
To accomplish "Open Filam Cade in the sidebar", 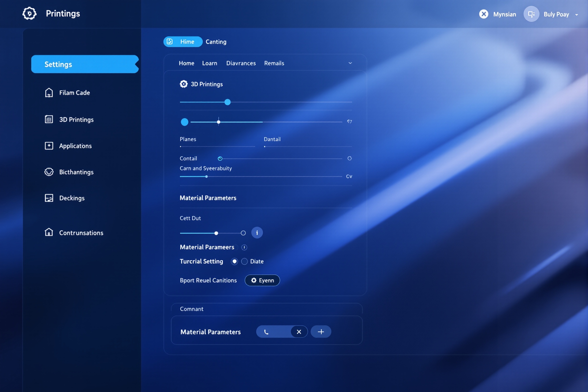I will coord(68,93).
